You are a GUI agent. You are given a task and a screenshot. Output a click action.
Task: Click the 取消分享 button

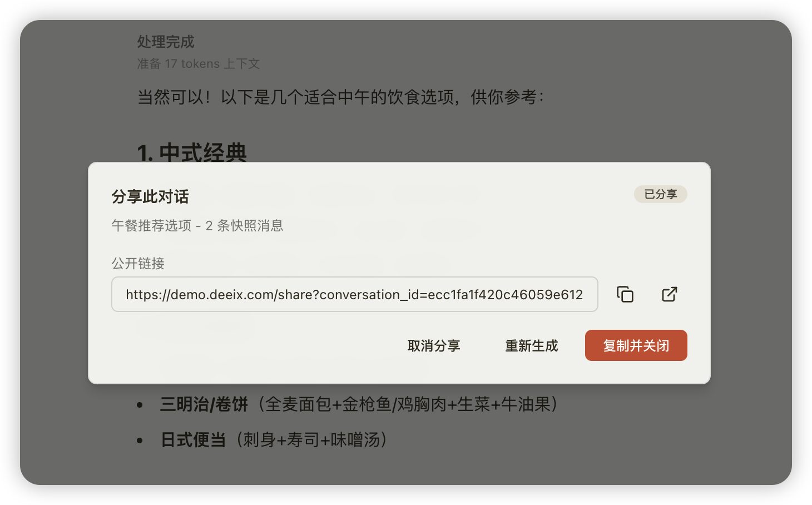tap(434, 345)
